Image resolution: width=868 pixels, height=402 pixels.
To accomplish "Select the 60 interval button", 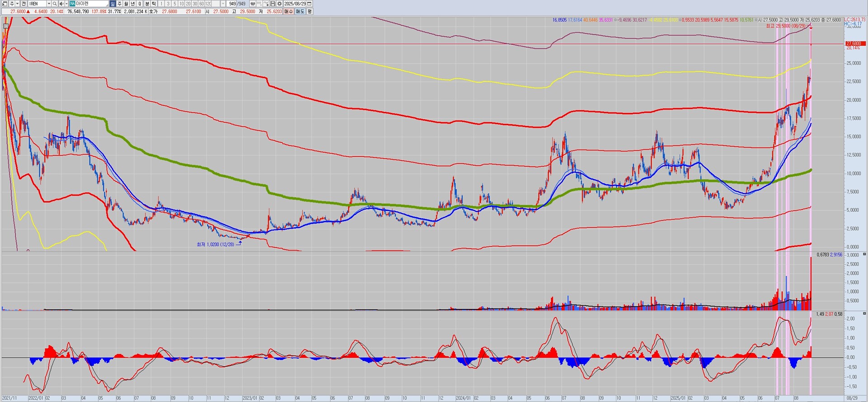I will [202, 4].
